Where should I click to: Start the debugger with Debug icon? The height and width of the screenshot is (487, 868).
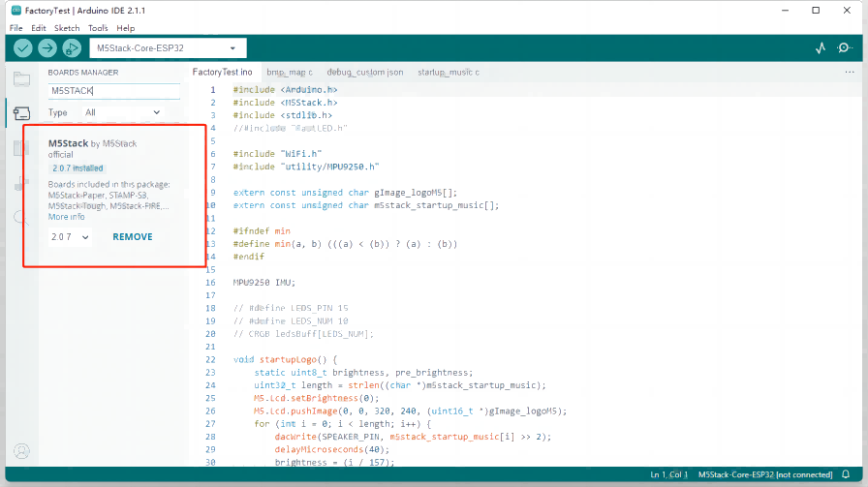coord(72,48)
